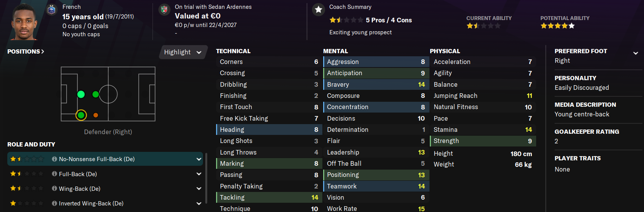Expand the No-Nonsense Full-Back role row

coord(105,159)
